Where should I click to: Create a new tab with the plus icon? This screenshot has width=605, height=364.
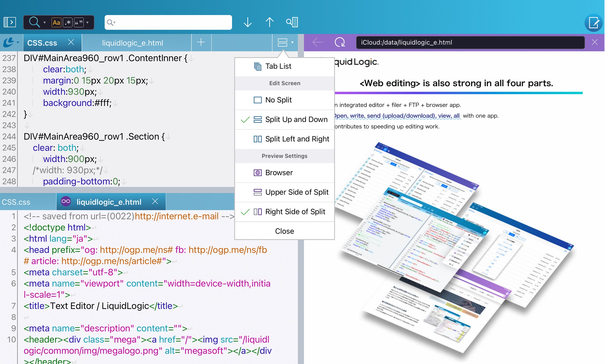pos(201,42)
